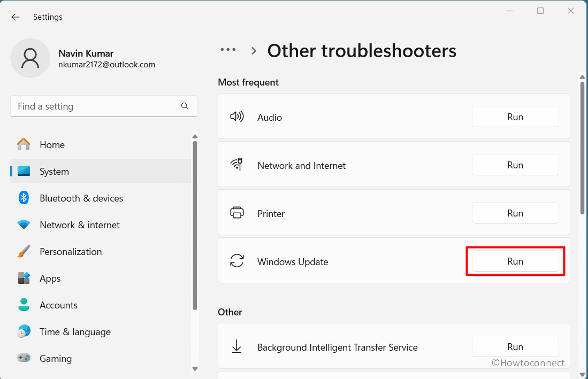Click the Printer label text
588x379 pixels.
click(271, 213)
